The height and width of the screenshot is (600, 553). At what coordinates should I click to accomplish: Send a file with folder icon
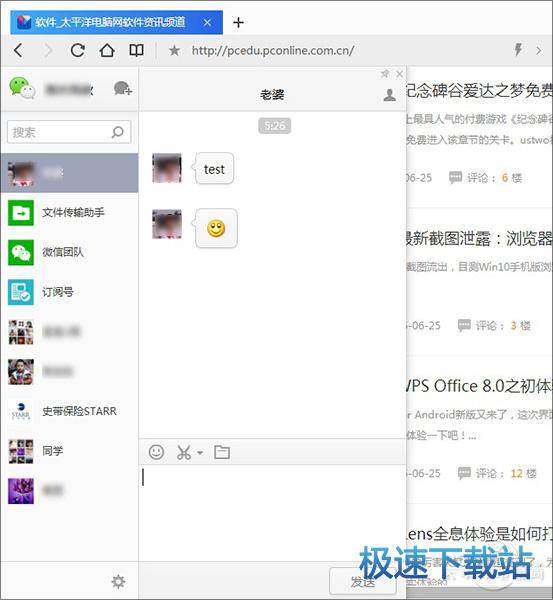tap(222, 452)
